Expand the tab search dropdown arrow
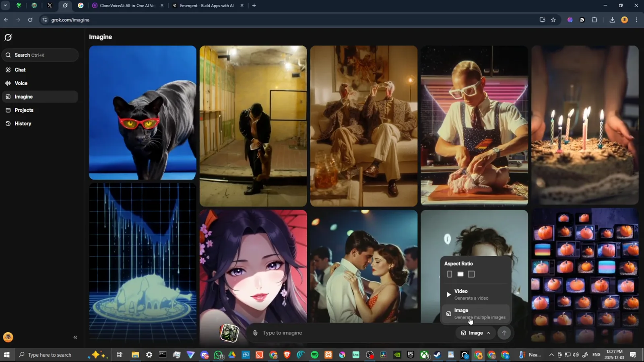This screenshot has width=644, height=362. click(5, 6)
